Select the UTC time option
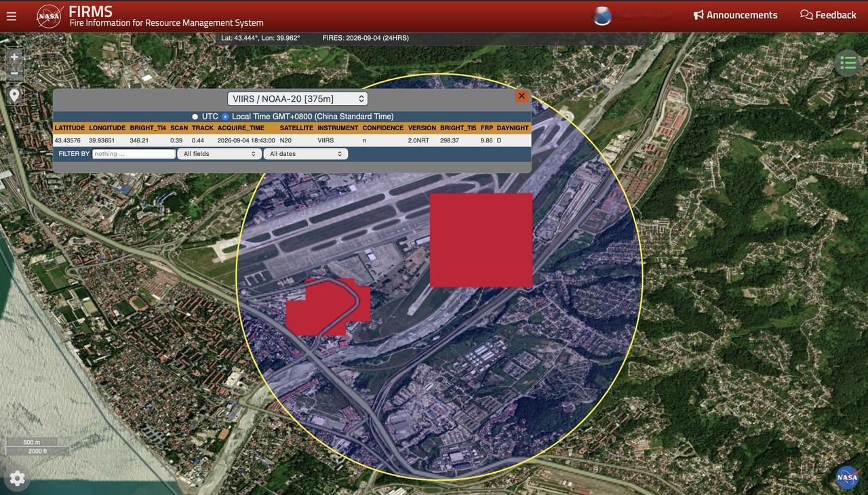This screenshot has height=495, width=868. [195, 117]
